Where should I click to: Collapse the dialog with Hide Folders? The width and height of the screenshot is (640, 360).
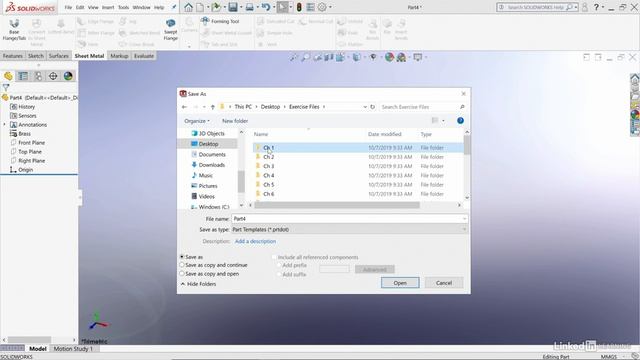tap(198, 284)
